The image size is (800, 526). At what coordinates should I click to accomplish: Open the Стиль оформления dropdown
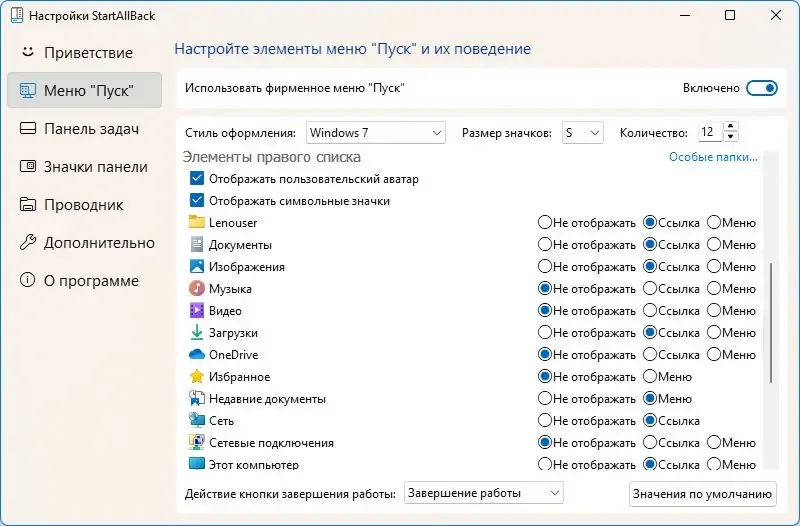click(375, 133)
